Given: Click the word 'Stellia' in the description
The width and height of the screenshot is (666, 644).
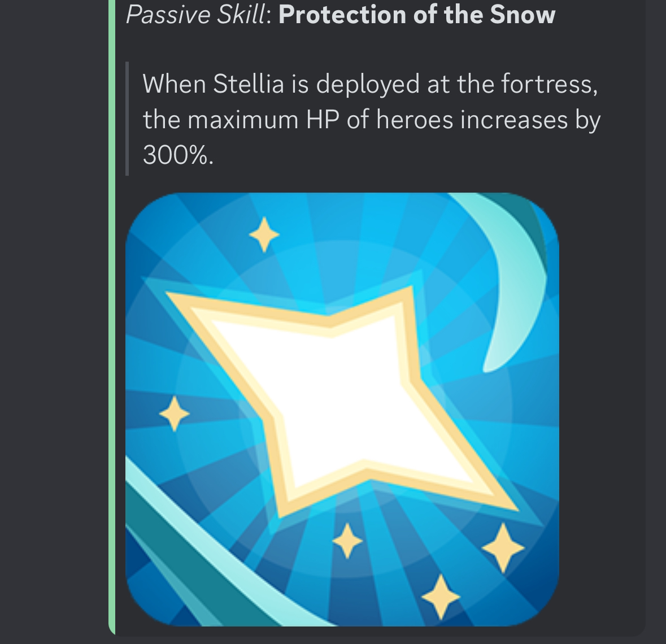Looking at the screenshot, I should click(248, 84).
